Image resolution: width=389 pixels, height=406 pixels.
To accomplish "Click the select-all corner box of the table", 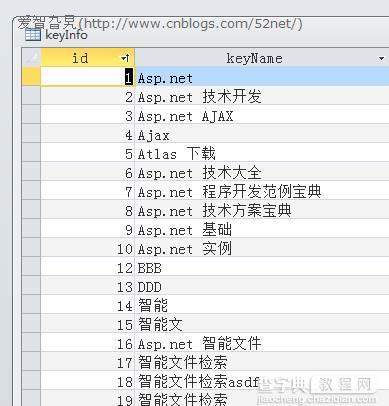I will click(31, 58).
